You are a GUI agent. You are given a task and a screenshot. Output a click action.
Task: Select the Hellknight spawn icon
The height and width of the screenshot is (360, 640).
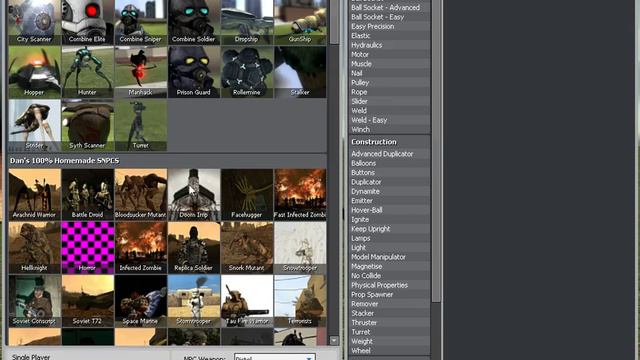[34, 248]
